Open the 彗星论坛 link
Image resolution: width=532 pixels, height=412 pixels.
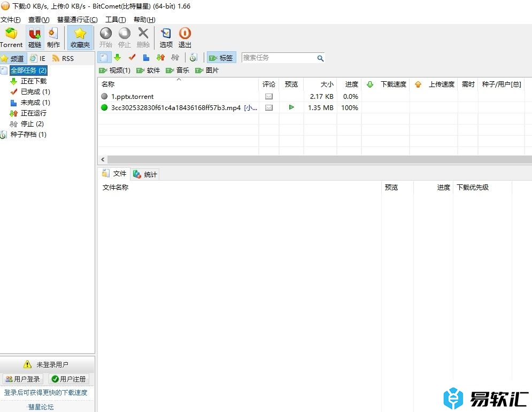(x=41, y=407)
